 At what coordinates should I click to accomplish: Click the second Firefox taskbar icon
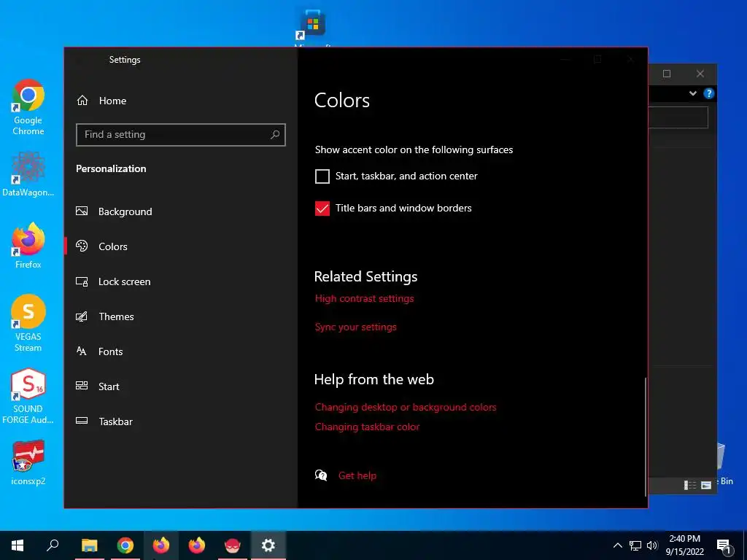point(197,545)
